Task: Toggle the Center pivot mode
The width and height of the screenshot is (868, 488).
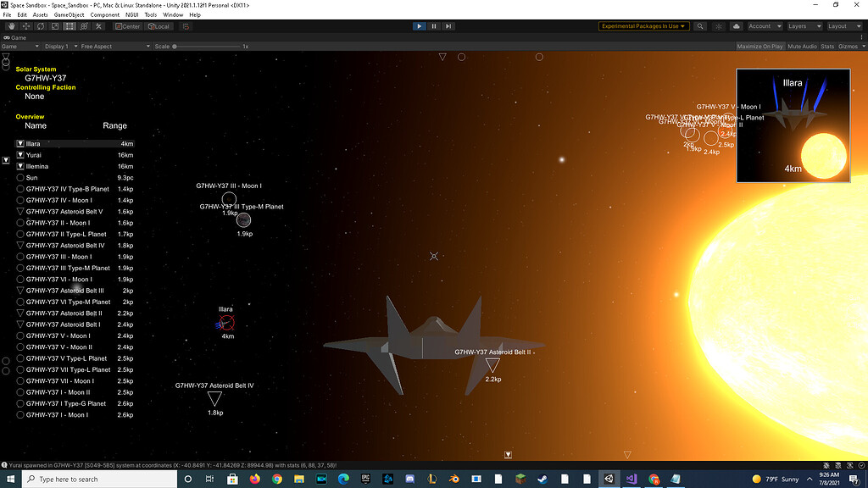Action: [128, 26]
